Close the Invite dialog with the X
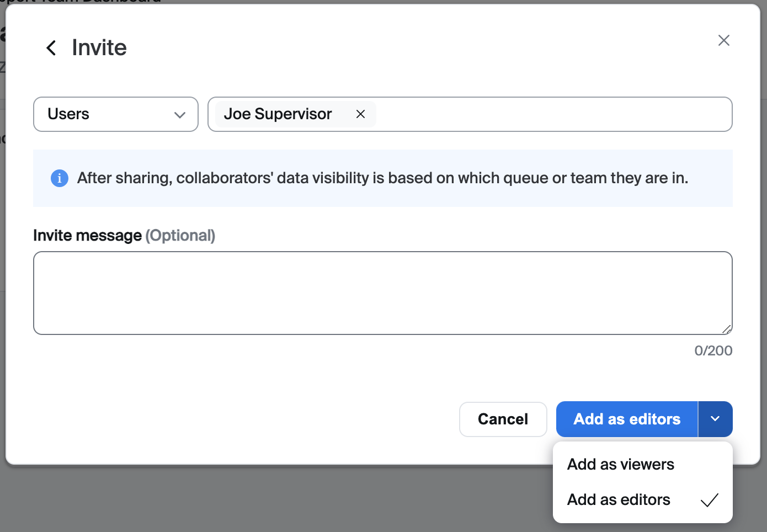 point(723,40)
